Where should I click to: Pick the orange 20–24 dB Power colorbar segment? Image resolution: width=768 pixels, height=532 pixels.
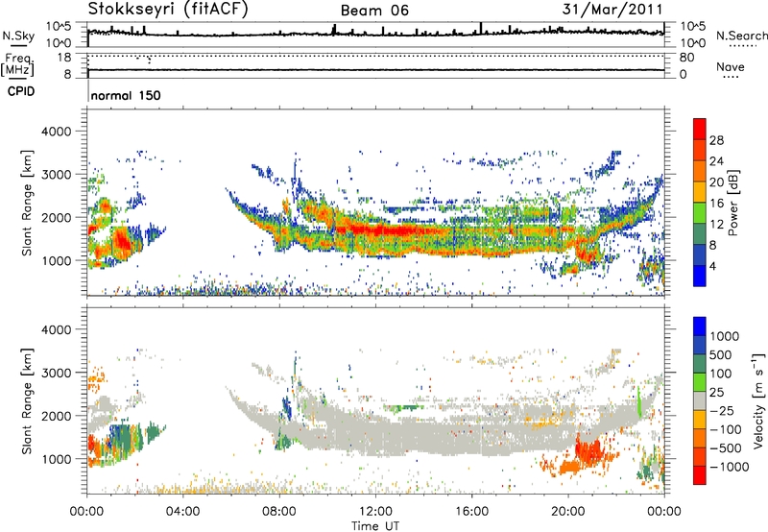(700, 171)
